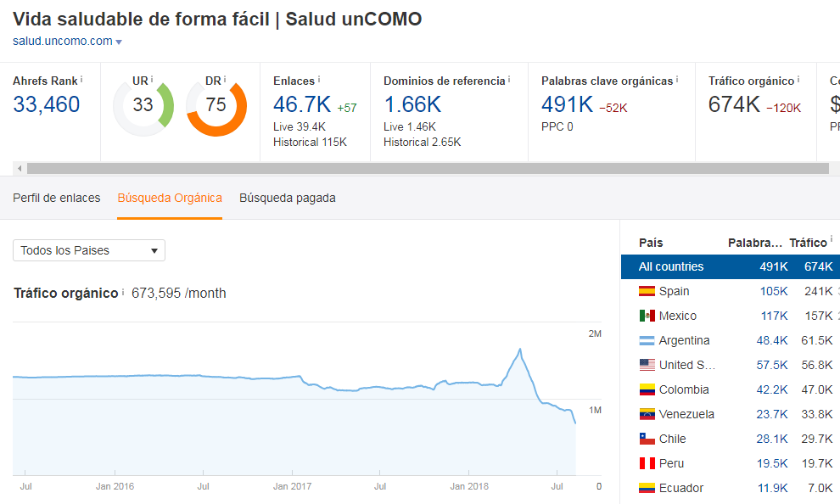Click the País column header
The width and height of the screenshot is (840, 504).
tap(651, 243)
